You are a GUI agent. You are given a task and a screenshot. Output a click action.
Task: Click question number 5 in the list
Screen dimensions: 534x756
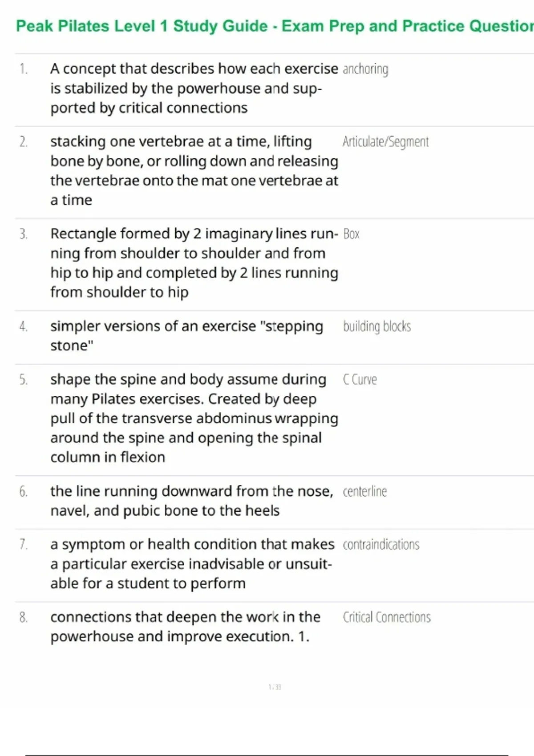click(23, 380)
